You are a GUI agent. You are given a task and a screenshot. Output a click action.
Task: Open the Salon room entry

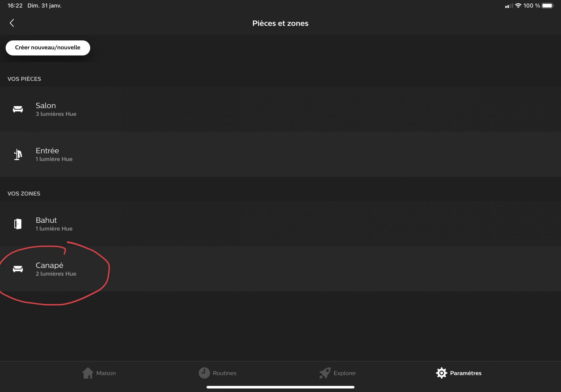pos(280,109)
